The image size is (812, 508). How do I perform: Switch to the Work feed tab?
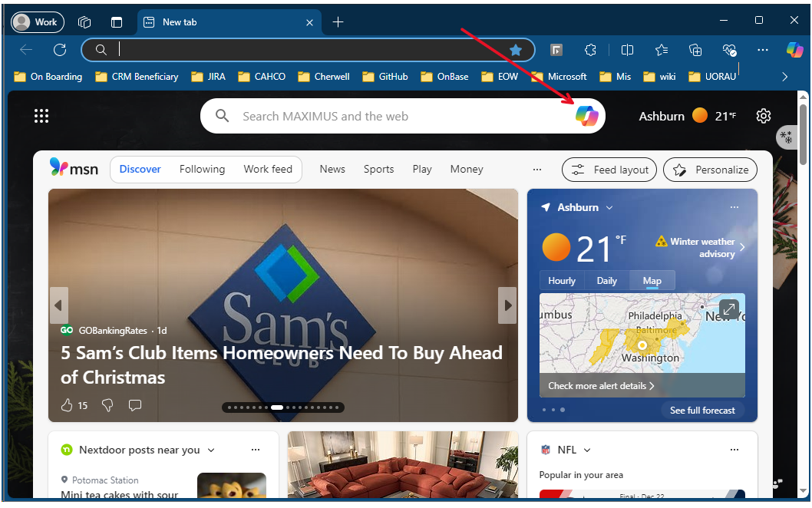[268, 170]
